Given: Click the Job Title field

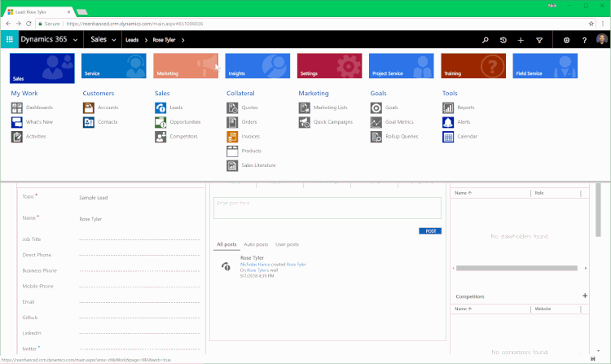Looking at the screenshot, I should 139,239.
